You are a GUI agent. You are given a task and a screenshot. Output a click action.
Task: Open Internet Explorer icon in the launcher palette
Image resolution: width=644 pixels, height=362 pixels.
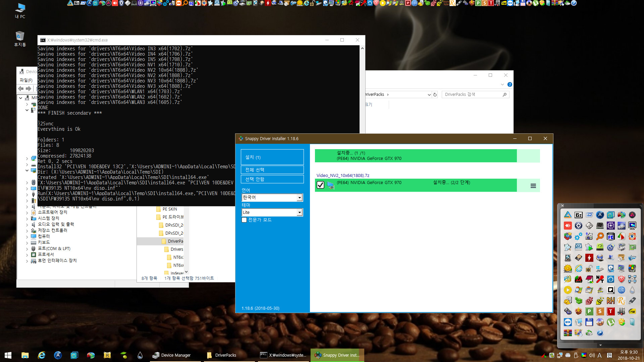[579, 268]
